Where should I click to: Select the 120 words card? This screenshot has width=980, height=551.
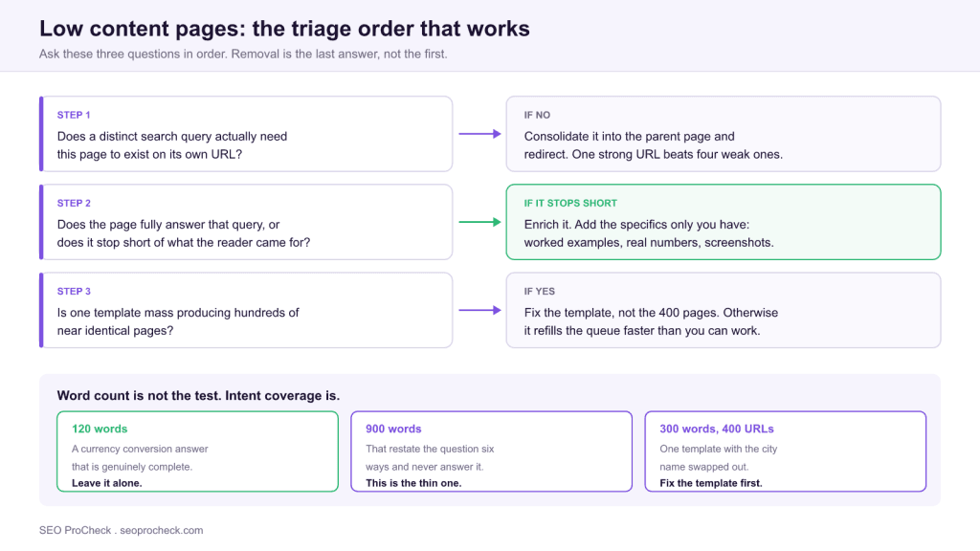click(197, 452)
